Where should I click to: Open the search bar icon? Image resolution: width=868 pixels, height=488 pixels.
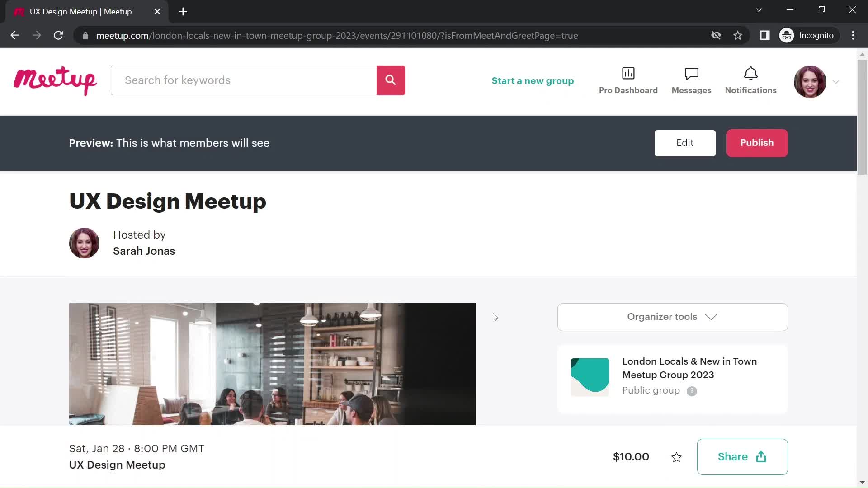[x=391, y=80]
